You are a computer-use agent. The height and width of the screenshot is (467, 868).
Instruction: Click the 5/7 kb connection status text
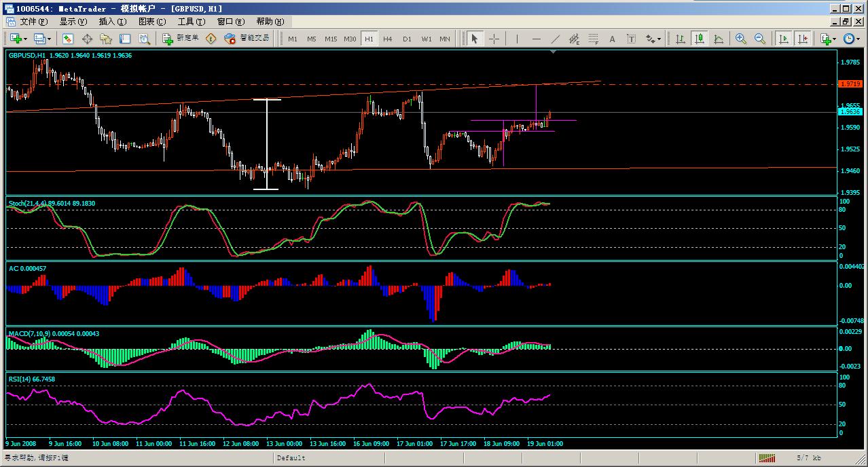[808, 457]
